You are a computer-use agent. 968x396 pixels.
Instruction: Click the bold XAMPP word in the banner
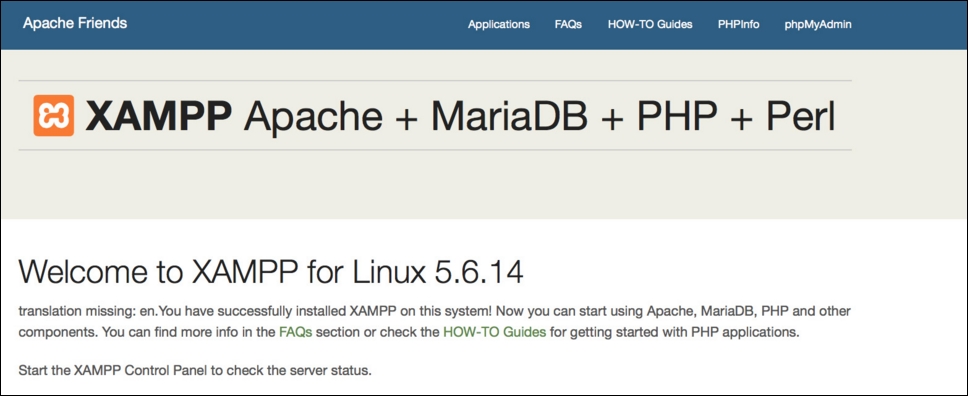159,116
